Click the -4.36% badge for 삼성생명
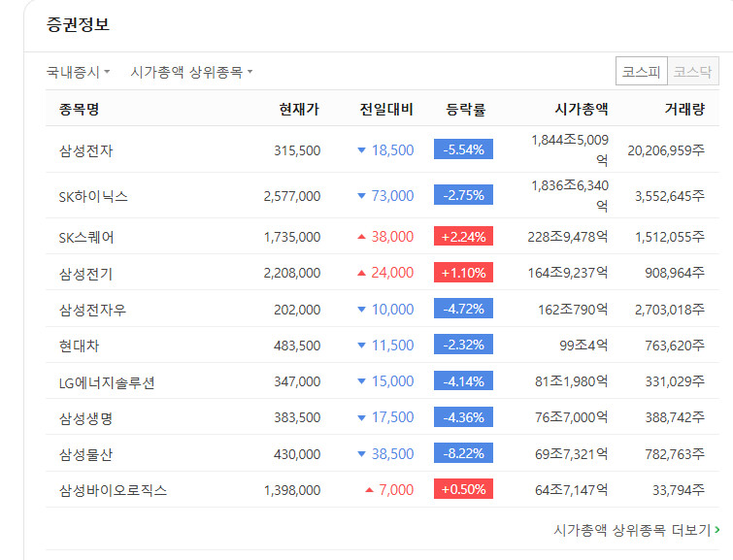 click(463, 417)
